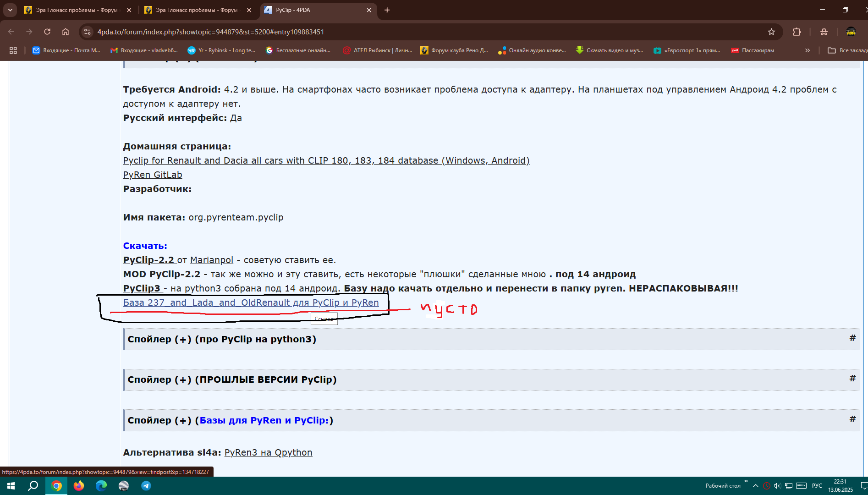Open the clock and calendar 22:31
The height and width of the screenshot is (495, 868).
coord(840,486)
